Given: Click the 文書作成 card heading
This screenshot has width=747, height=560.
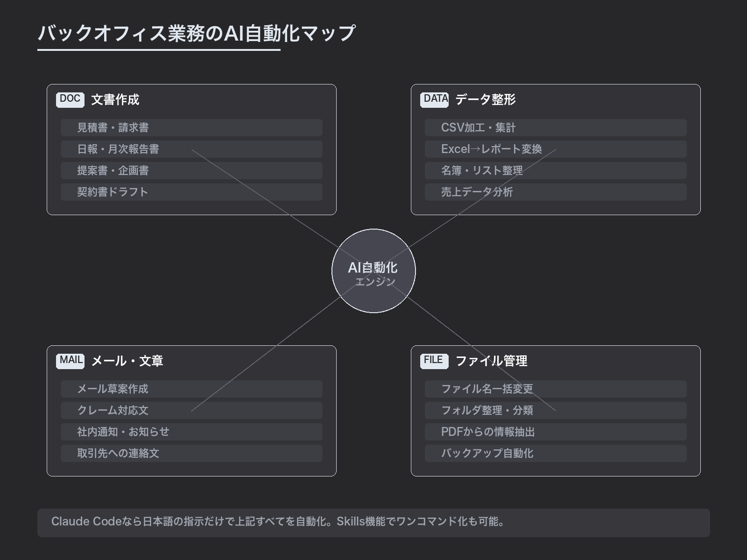Looking at the screenshot, I should 115,99.
